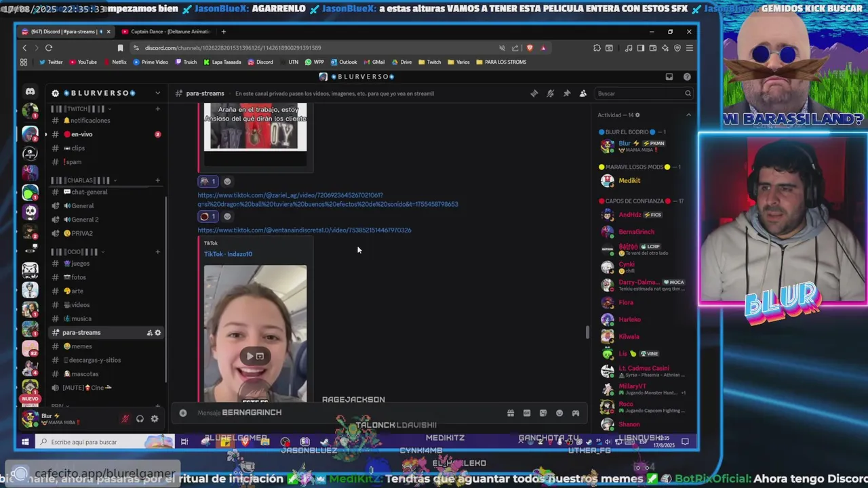This screenshot has height=488, width=868.
Task: Edit para-streams channel settings gear
Action: (158, 333)
